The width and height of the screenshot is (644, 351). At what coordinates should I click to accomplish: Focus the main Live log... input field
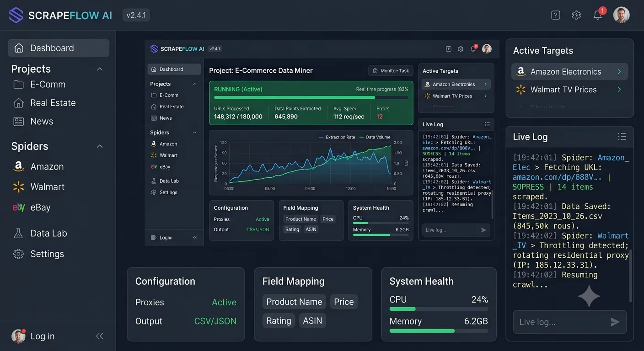[x=570, y=322]
